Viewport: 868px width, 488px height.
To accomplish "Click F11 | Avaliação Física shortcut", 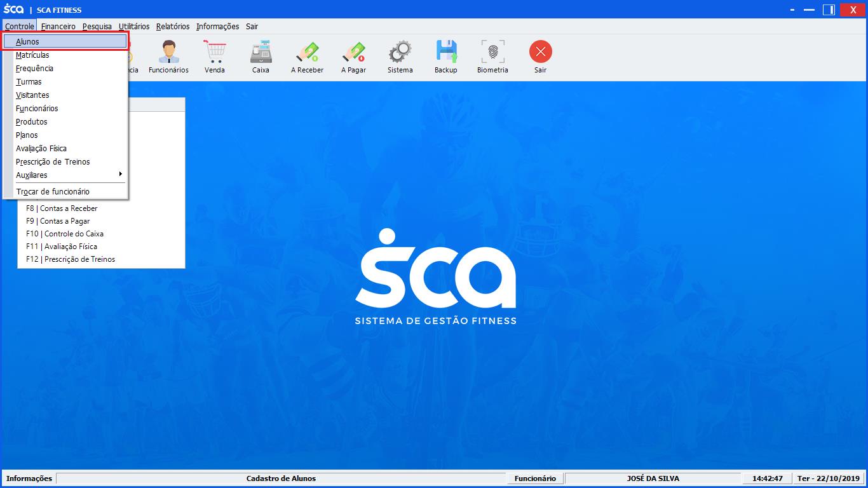I will [62, 246].
